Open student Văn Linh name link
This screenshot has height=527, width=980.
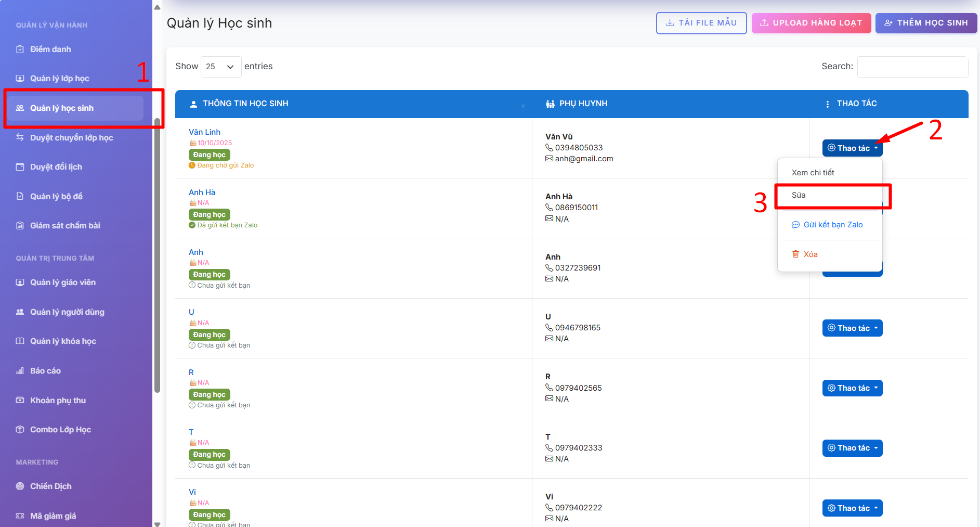[204, 132]
